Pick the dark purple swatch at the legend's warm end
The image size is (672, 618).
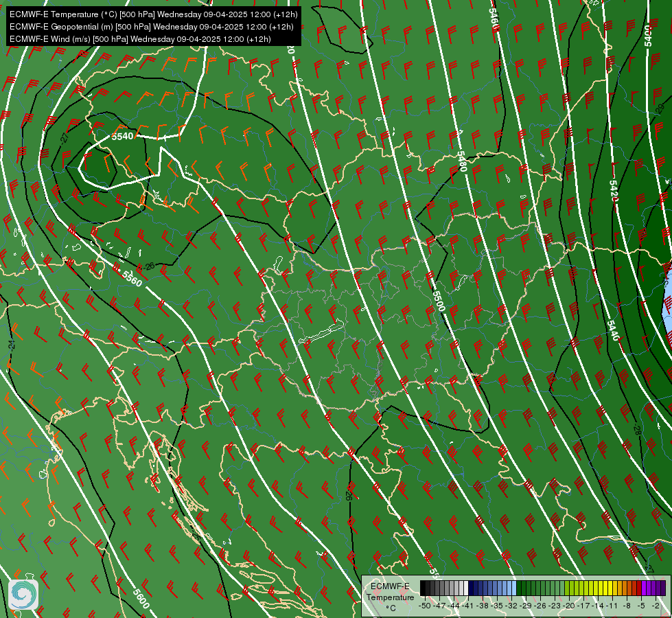tap(663, 588)
